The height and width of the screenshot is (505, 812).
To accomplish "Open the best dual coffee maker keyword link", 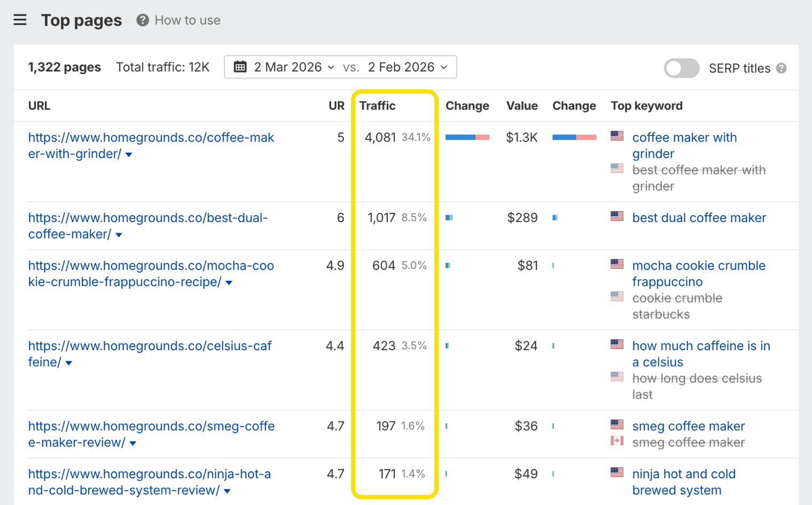I will 698,217.
